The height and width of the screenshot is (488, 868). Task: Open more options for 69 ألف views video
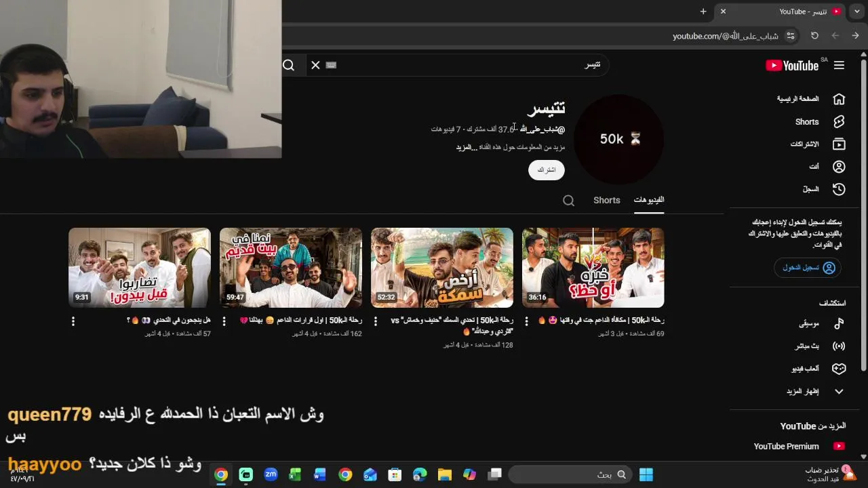pyautogui.click(x=527, y=321)
